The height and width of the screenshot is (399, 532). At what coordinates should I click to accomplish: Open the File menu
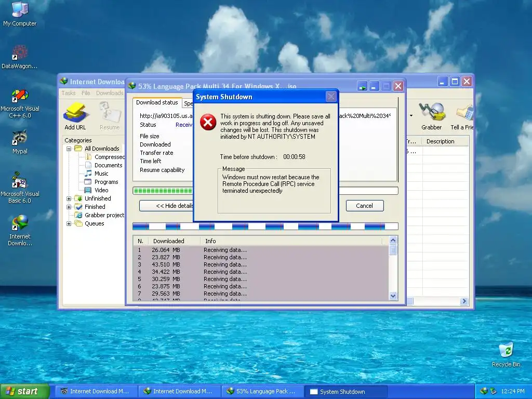pos(86,93)
